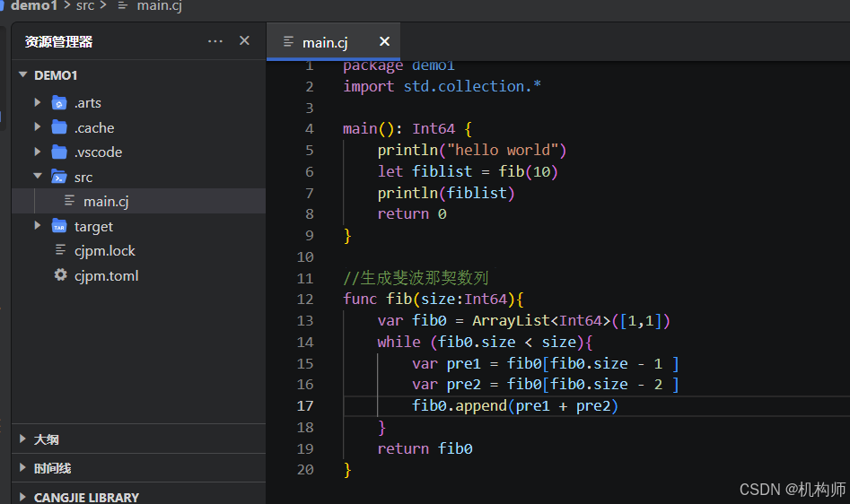This screenshot has width=850, height=504.
Task: Expand the .vscode folder arrow
Action: pyautogui.click(x=38, y=152)
